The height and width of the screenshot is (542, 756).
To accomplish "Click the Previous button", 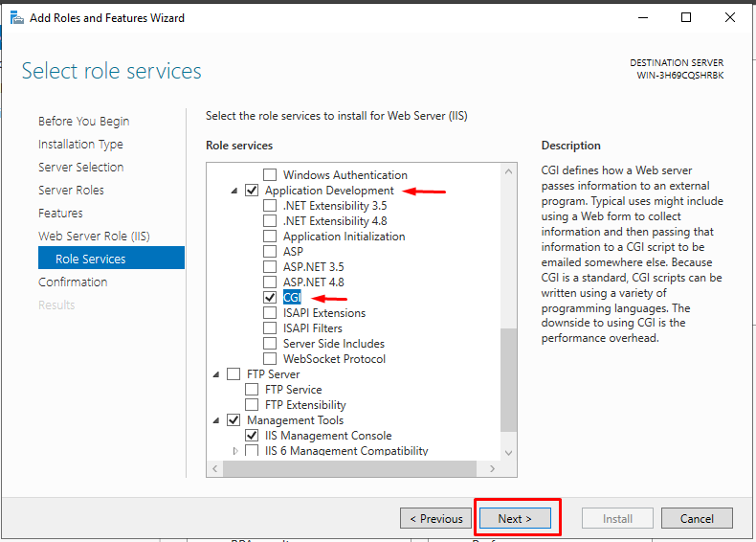I will (435, 519).
